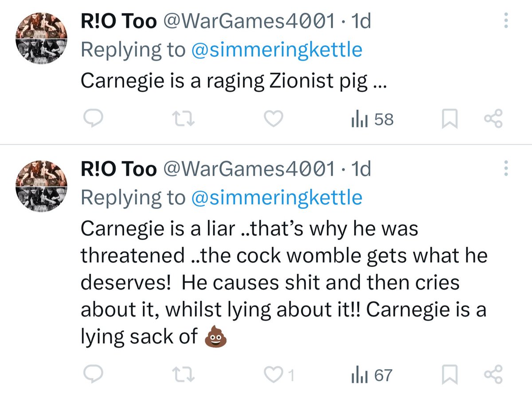The image size is (532, 396).
Task: Reply to the 'Carnegie is a liar' tweet
Action: coord(94,376)
